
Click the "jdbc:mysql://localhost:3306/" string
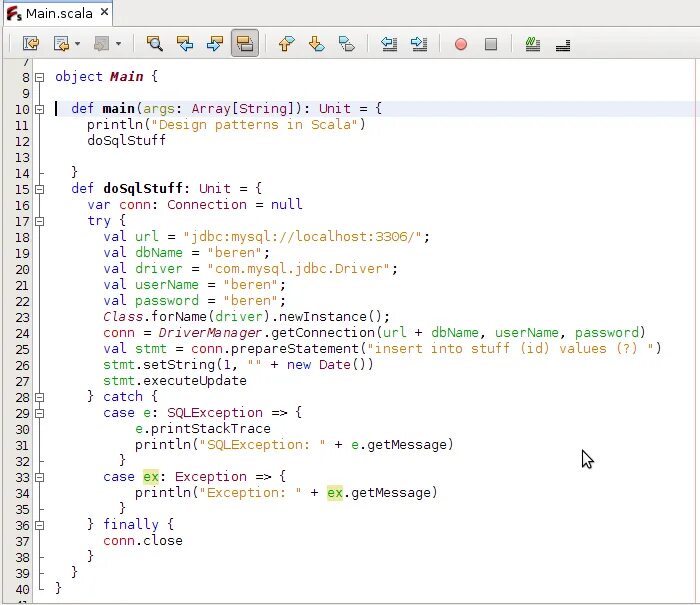(303, 236)
